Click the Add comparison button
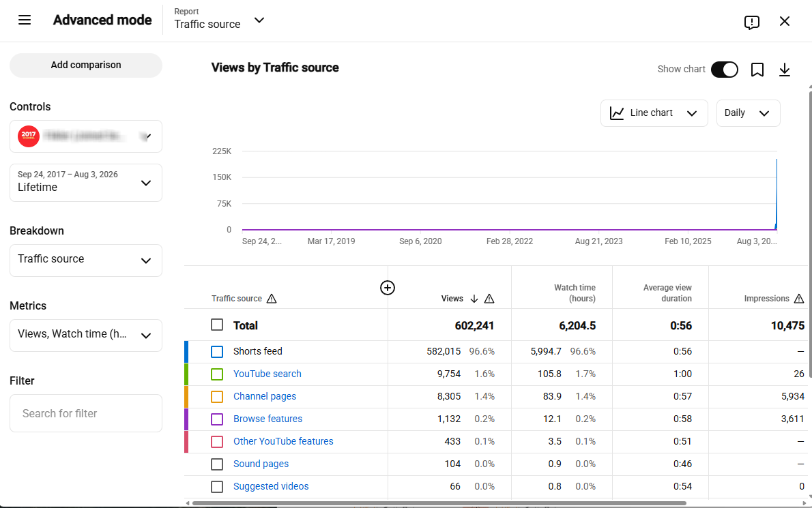 (86, 65)
